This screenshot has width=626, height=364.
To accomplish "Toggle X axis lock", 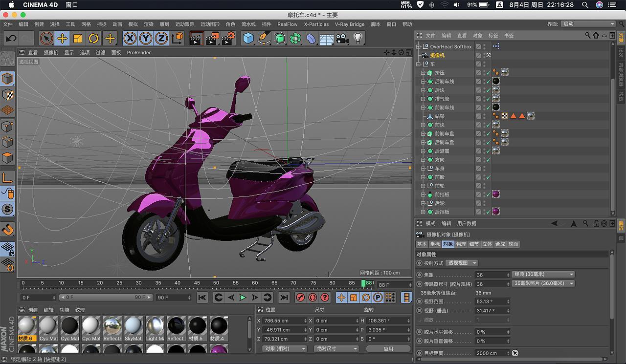I will click(x=130, y=38).
